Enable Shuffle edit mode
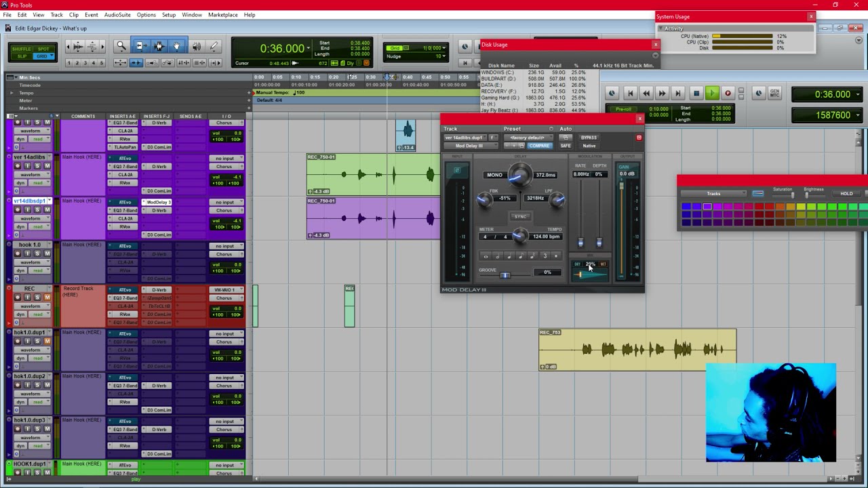Viewport: 868px width, 488px height. (x=22, y=49)
